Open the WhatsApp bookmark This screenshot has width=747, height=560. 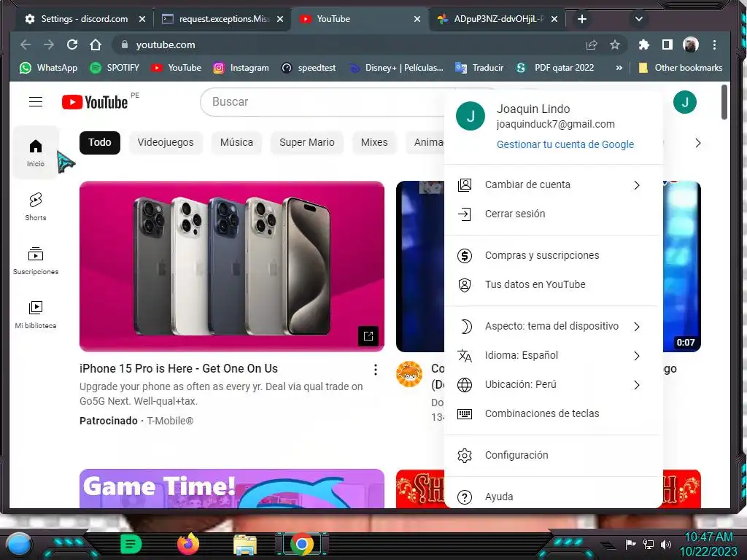tap(48, 68)
